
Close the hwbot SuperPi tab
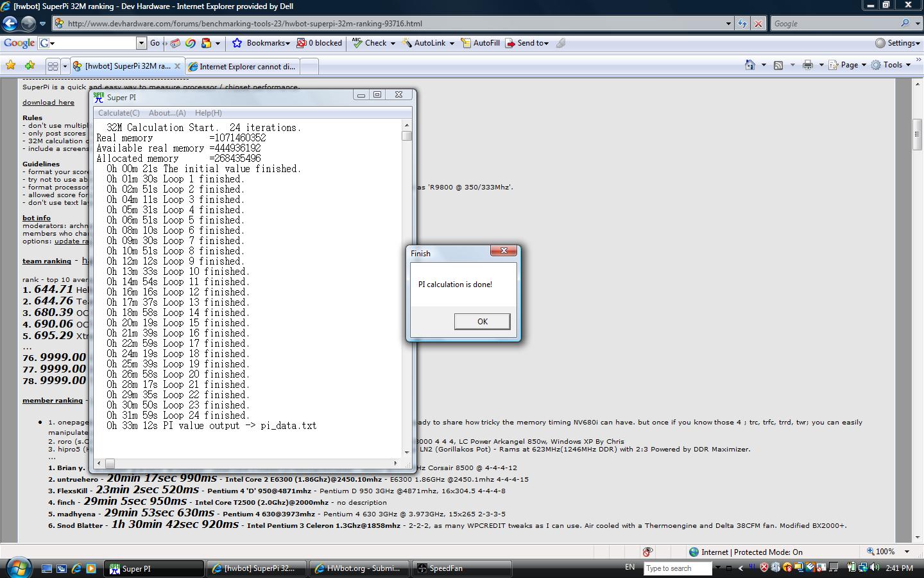click(177, 66)
